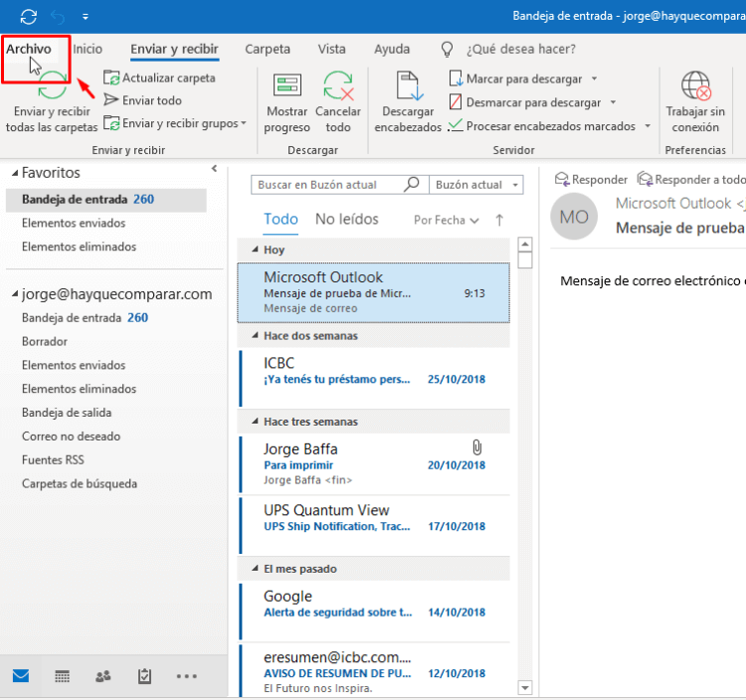Open the Google security alert email

pyautogui.click(x=374, y=612)
